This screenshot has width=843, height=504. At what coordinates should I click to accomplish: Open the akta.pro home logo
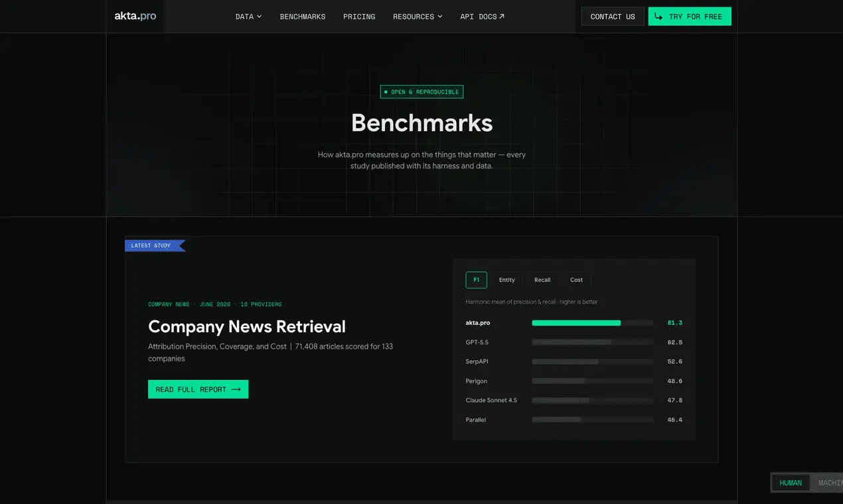click(135, 16)
